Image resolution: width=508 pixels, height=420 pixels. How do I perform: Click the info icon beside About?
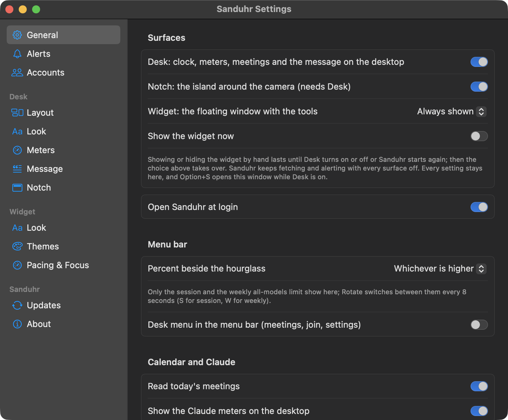click(x=17, y=324)
